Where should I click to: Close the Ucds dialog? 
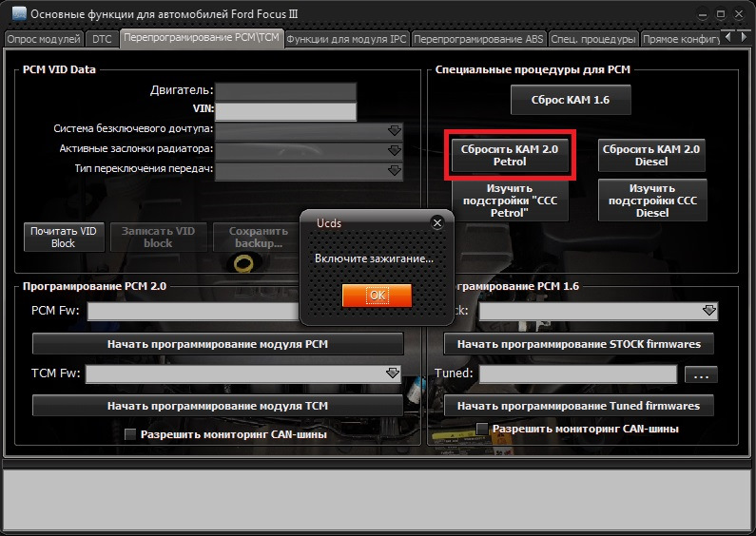point(437,222)
